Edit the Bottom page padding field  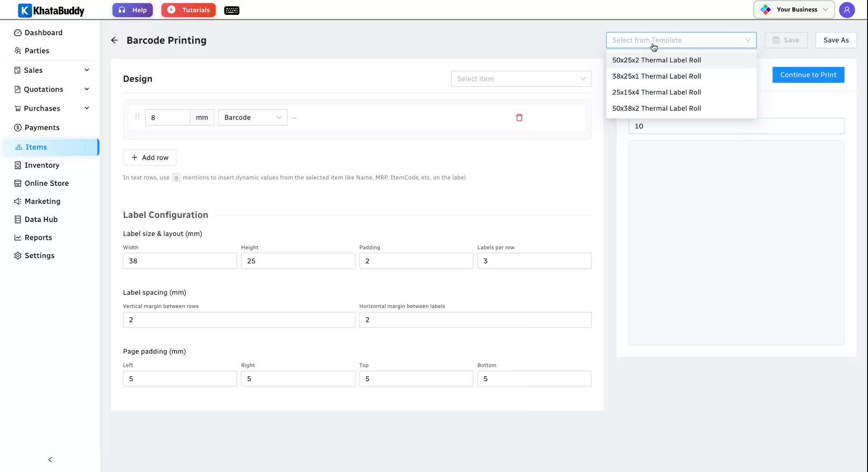coord(534,379)
